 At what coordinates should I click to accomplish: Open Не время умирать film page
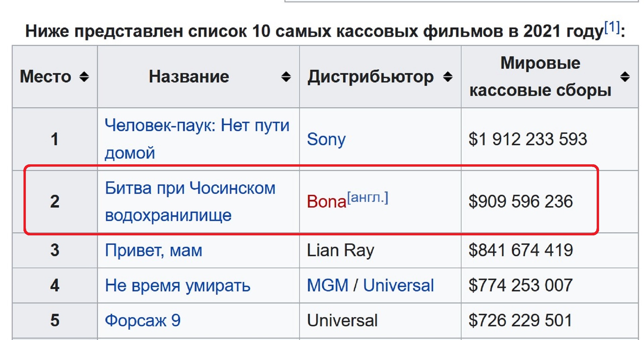pyautogui.click(x=177, y=286)
